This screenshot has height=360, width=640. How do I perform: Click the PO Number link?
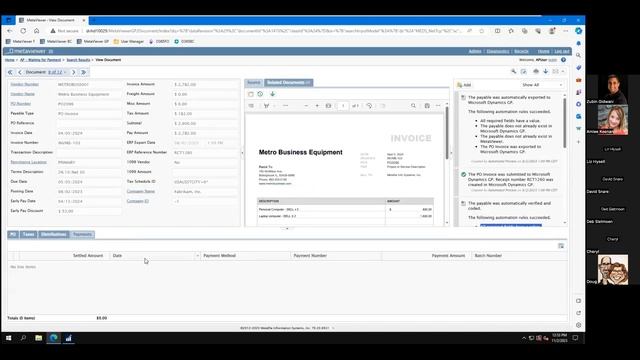pos(21,104)
